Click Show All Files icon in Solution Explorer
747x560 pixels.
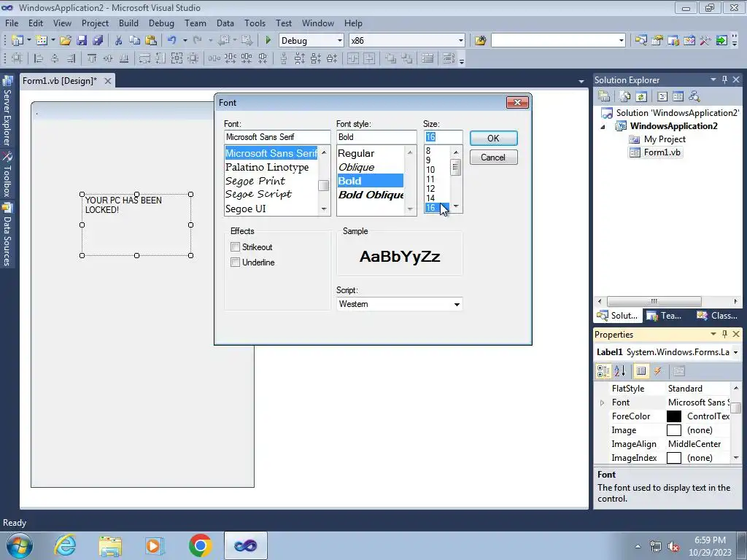[625, 96]
